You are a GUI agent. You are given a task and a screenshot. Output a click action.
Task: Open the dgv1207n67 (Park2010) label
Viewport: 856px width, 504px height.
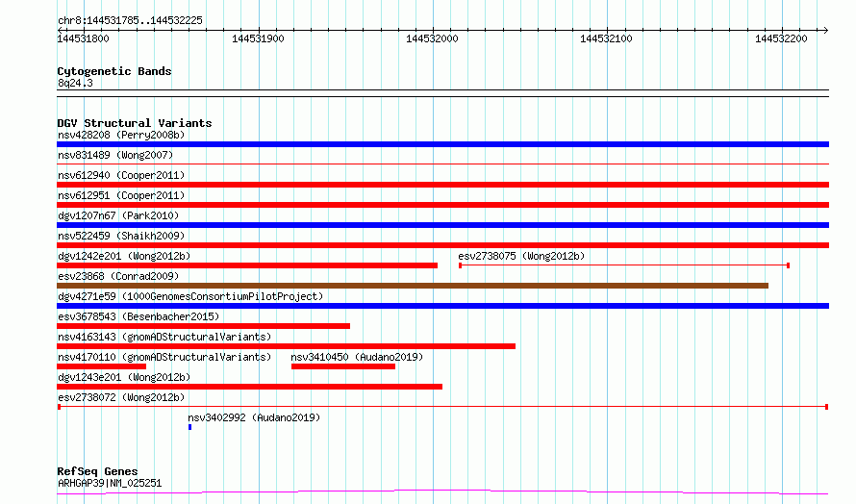(x=118, y=215)
